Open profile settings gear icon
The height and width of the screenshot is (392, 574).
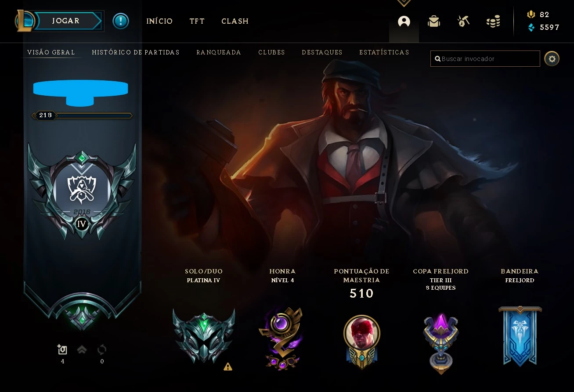[552, 58]
